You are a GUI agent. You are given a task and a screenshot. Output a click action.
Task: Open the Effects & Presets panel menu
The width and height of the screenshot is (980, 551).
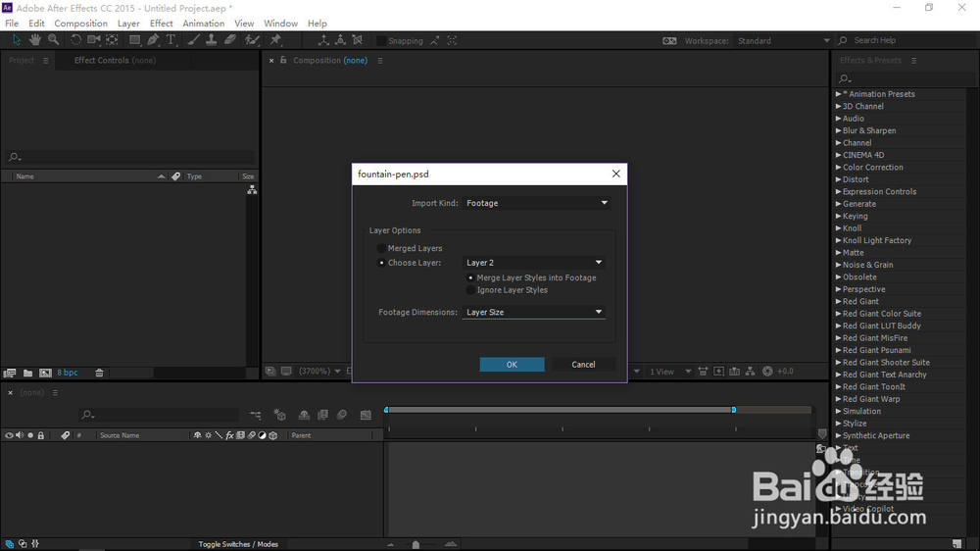tap(913, 61)
